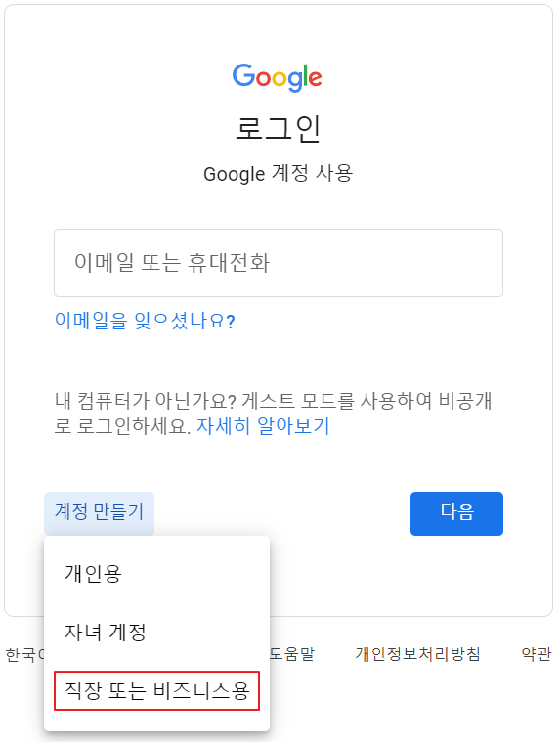Open the '개인정보처리방침' footer link
Screen dimensions: 560x742
tap(418, 654)
